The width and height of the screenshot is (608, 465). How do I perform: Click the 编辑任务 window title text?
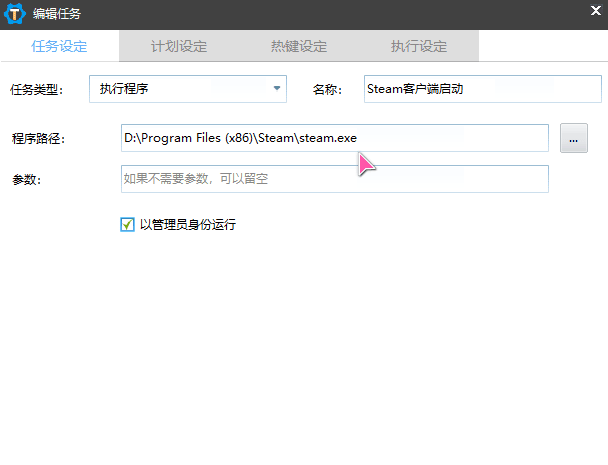click(58, 14)
